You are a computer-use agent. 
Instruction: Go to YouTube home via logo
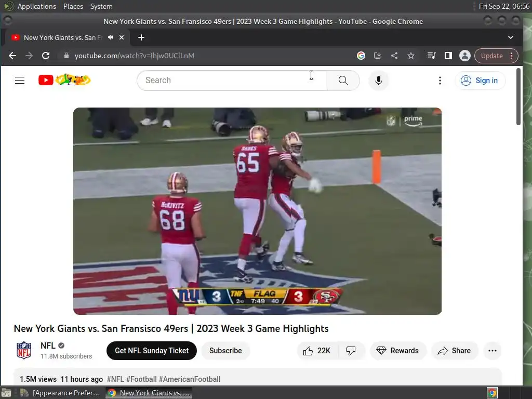pos(64,80)
